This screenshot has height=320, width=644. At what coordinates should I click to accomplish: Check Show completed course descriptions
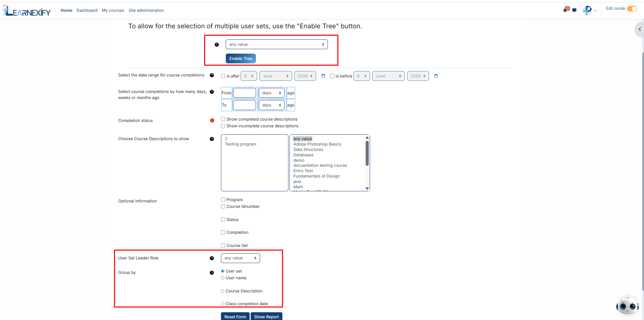click(223, 119)
